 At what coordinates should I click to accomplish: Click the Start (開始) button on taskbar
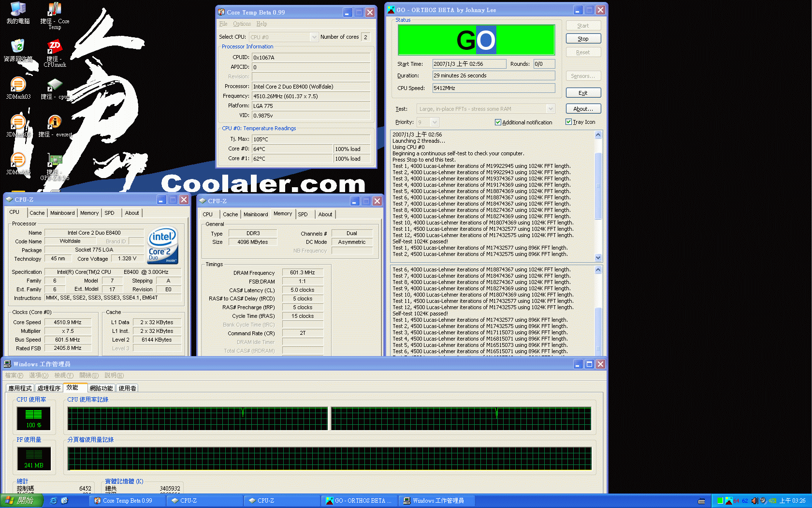22,501
